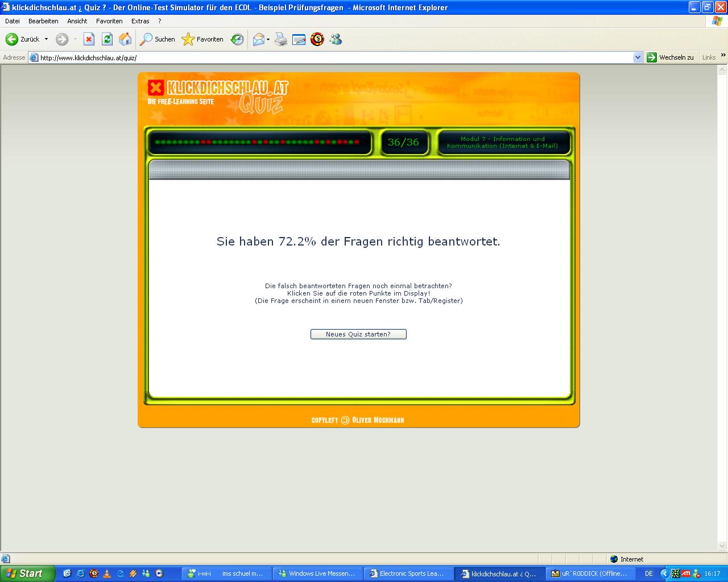
Task: Restore down the browser window
Action: click(708, 7)
